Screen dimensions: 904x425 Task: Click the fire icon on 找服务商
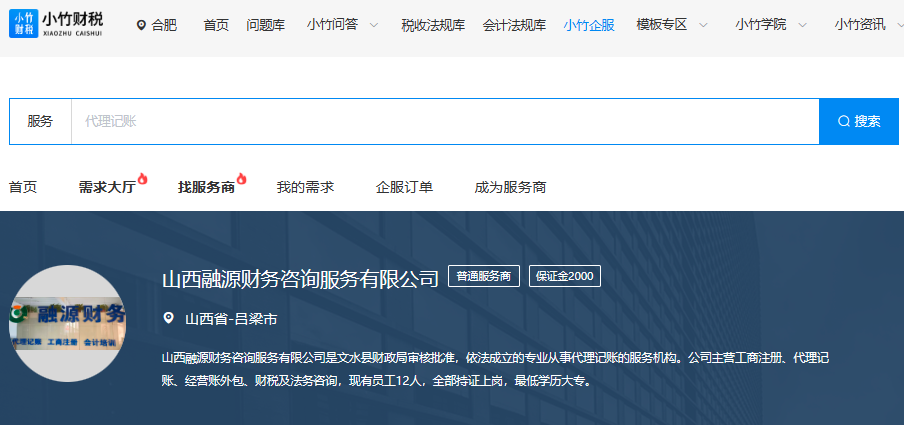242,179
